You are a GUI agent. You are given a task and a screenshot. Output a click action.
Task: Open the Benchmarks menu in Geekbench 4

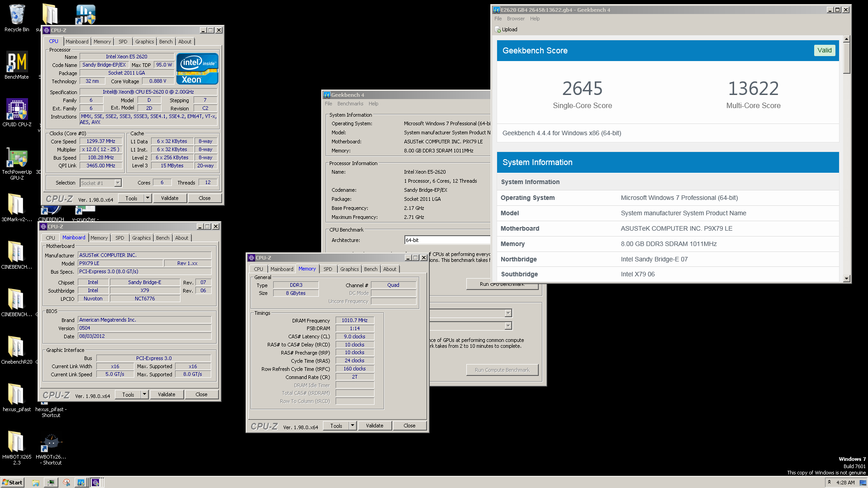click(x=350, y=104)
